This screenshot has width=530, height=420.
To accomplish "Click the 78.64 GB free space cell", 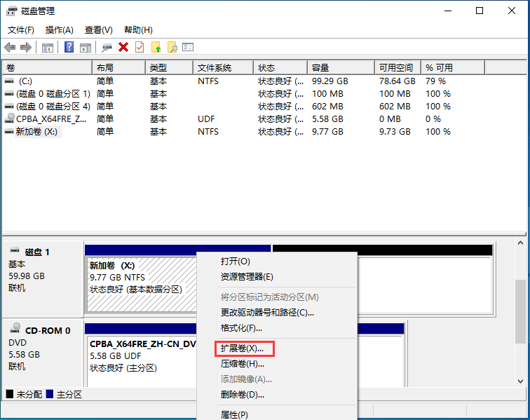I will (x=397, y=81).
